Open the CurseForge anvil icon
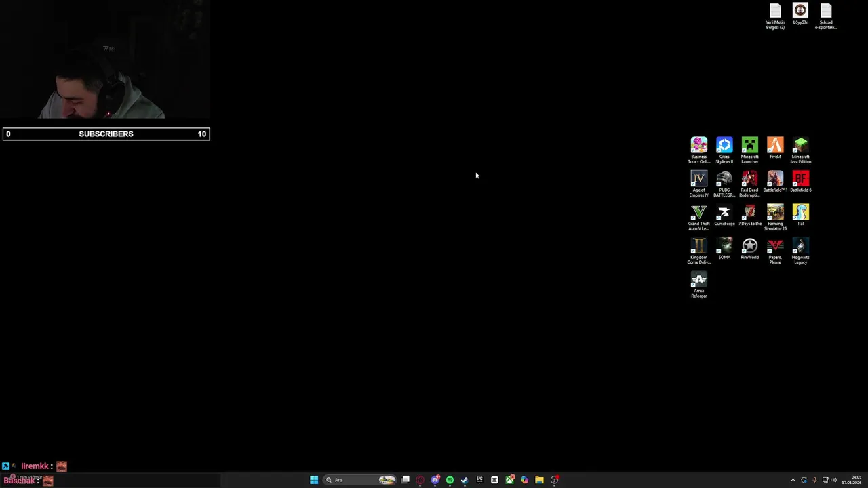The height and width of the screenshot is (488, 868). coord(724,216)
